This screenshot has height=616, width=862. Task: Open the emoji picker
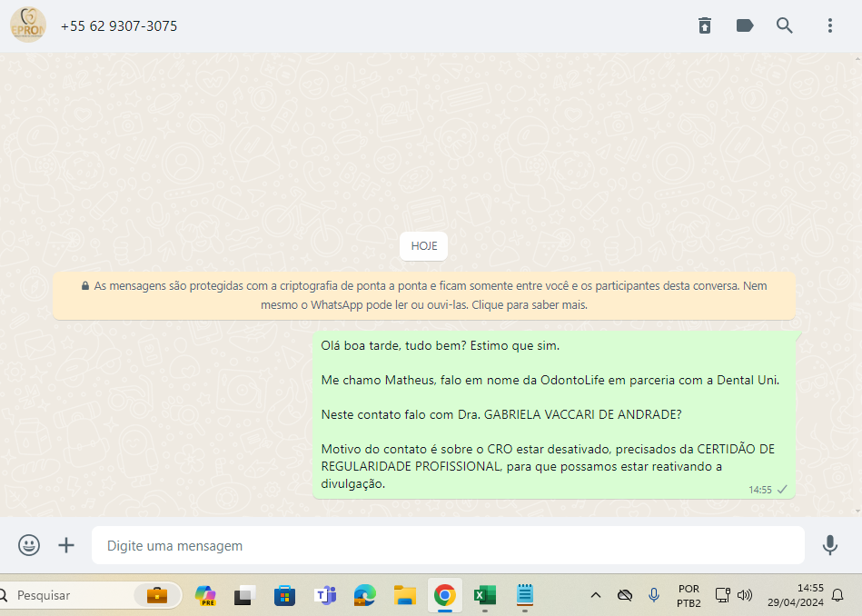click(29, 545)
